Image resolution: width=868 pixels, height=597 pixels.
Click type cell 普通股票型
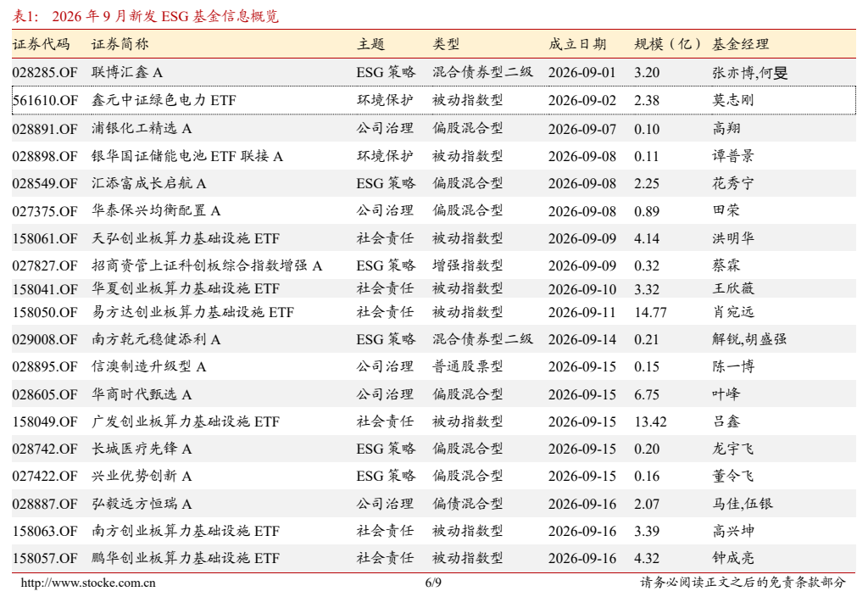tap(468, 366)
